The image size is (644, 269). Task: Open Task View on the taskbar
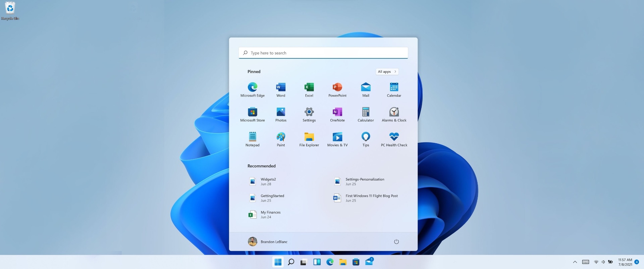304,262
